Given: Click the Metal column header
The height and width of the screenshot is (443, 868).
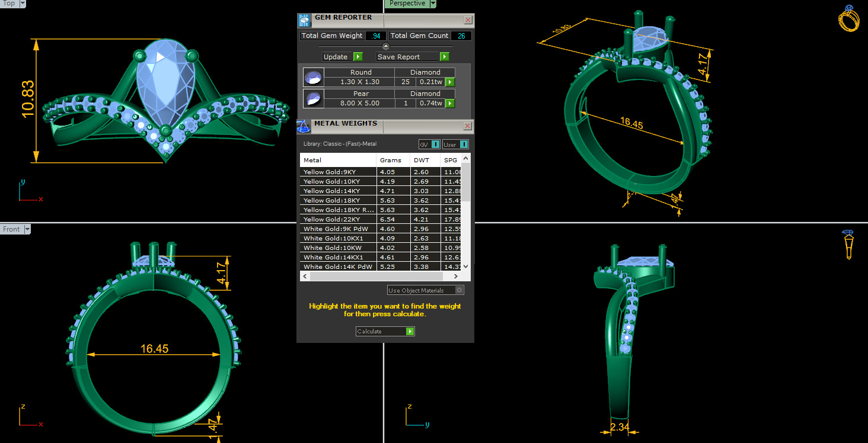Looking at the screenshot, I should pyautogui.click(x=338, y=160).
